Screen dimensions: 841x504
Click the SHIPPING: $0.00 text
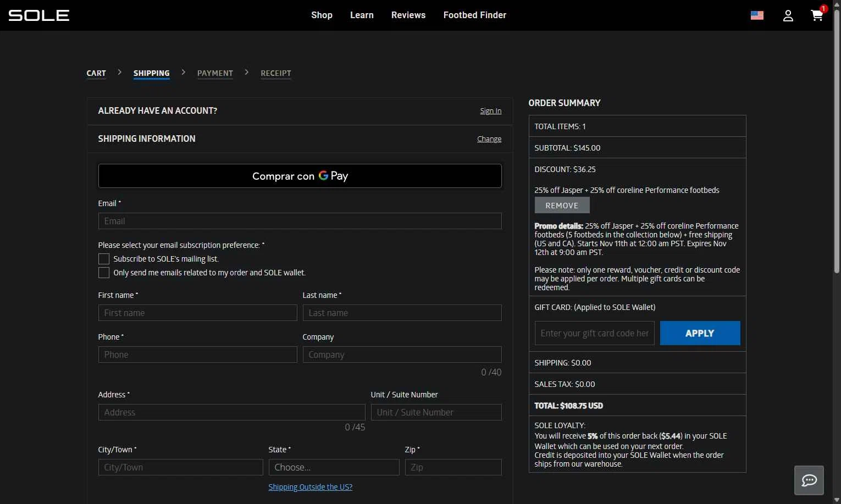coord(563,363)
